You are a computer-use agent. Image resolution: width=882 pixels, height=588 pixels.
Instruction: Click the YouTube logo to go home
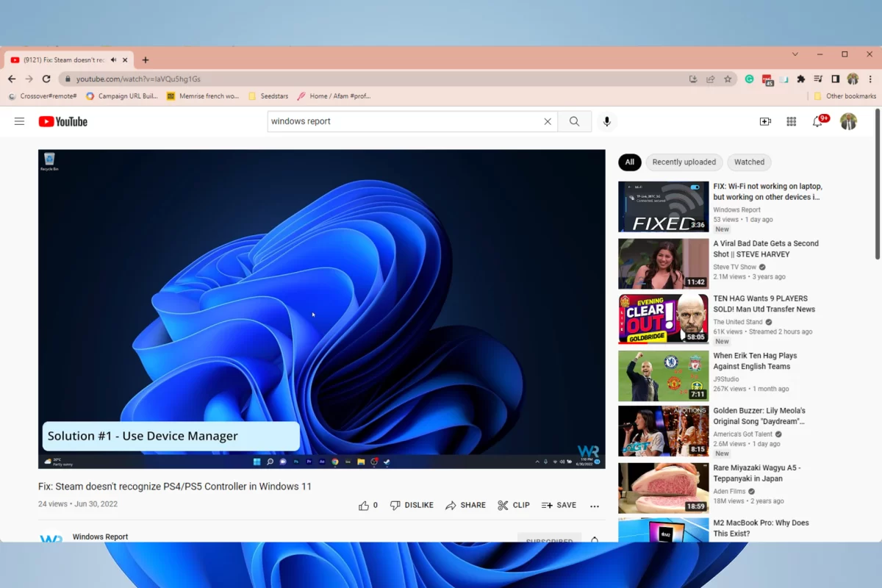[62, 121]
